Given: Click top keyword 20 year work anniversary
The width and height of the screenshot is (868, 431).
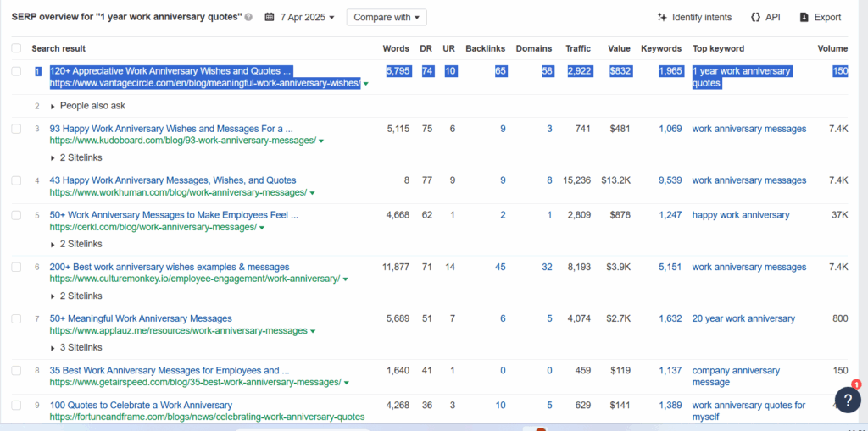Looking at the screenshot, I should click(x=743, y=318).
